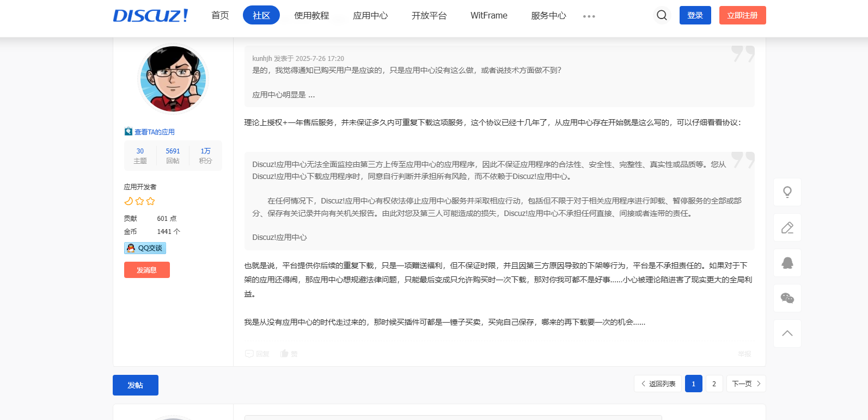
Task: Click the 返回列表 pagination button
Action: (658, 384)
